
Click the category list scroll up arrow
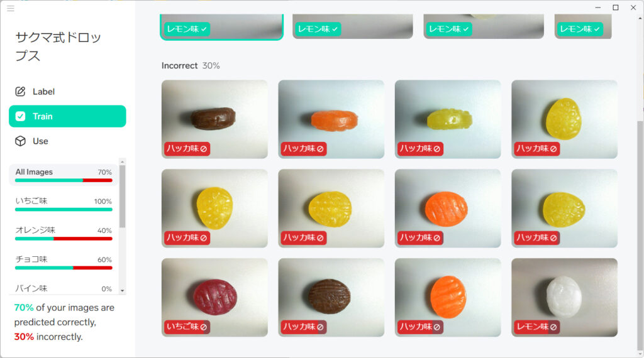point(123,162)
